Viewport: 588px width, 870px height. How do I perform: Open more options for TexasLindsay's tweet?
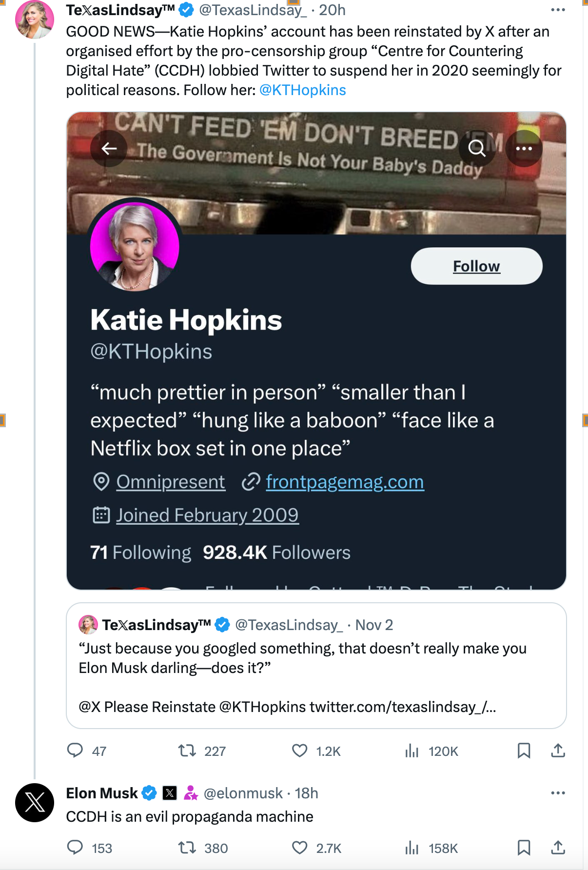pos(558,10)
